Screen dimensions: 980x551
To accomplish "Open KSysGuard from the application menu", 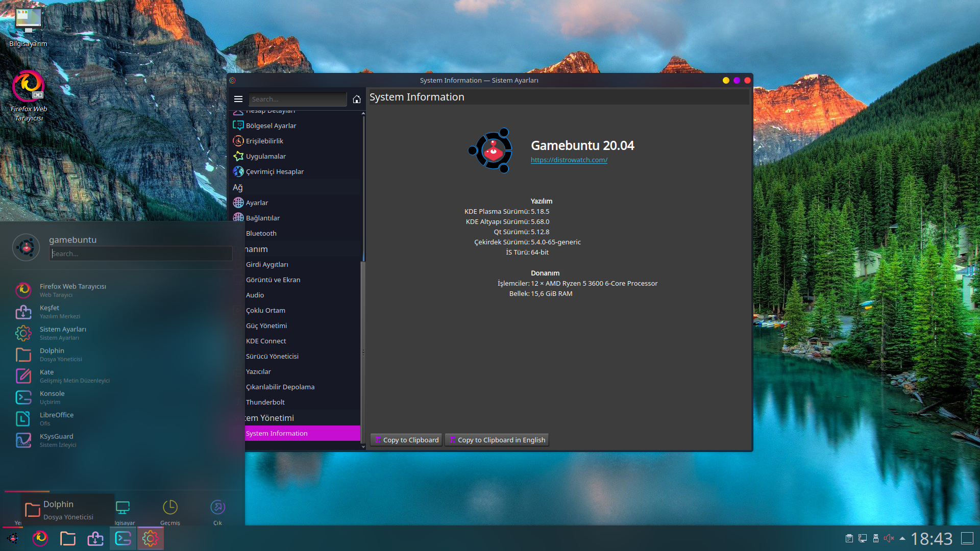I will point(56,440).
